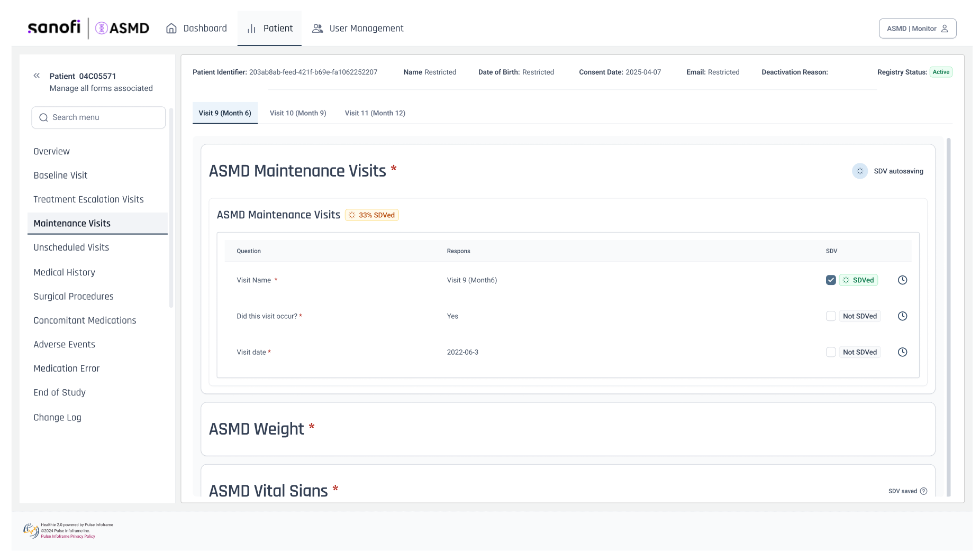
Task: Open Baseline Visit in sidebar
Action: pyautogui.click(x=60, y=176)
